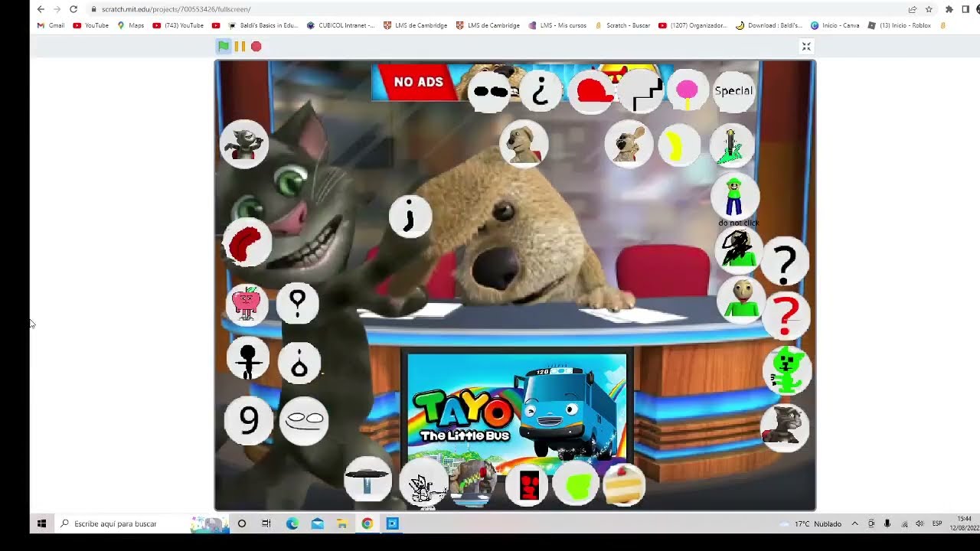The width and height of the screenshot is (980, 551).
Task: Click the sleepy eyes face icon
Action: (304, 419)
